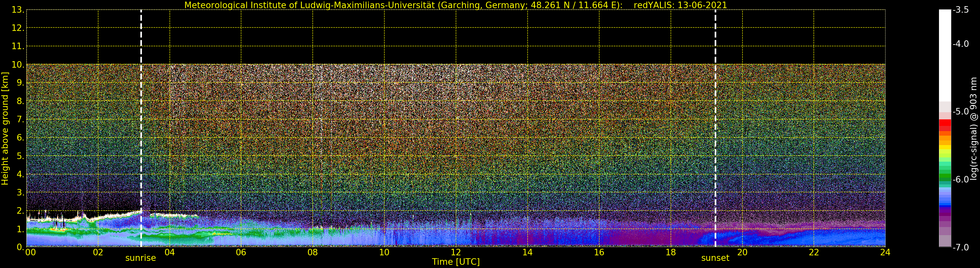Click the 'log(rc-signal) @ 903 nm' colorbar label

tap(973, 128)
